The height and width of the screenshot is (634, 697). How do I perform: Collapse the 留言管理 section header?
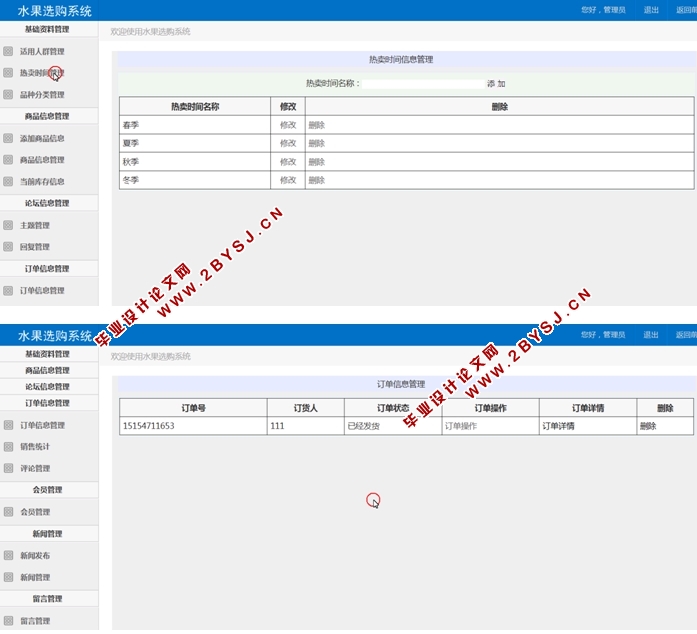pyautogui.click(x=47, y=599)
